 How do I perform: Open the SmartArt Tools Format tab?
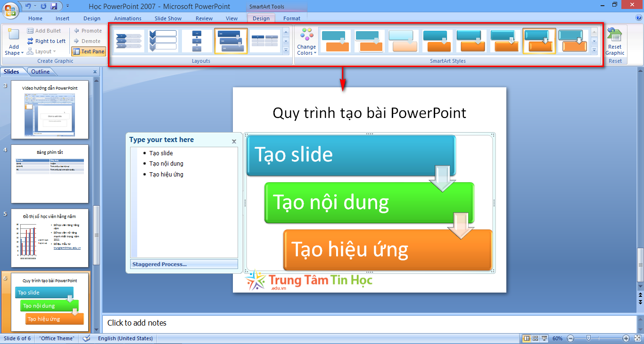coord(292,18)
